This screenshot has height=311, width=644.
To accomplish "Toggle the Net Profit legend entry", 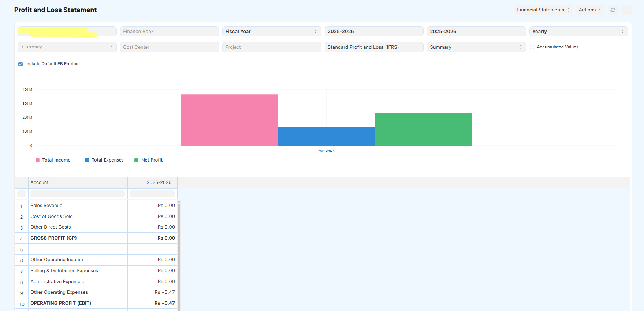I will [x=149, y=160].
